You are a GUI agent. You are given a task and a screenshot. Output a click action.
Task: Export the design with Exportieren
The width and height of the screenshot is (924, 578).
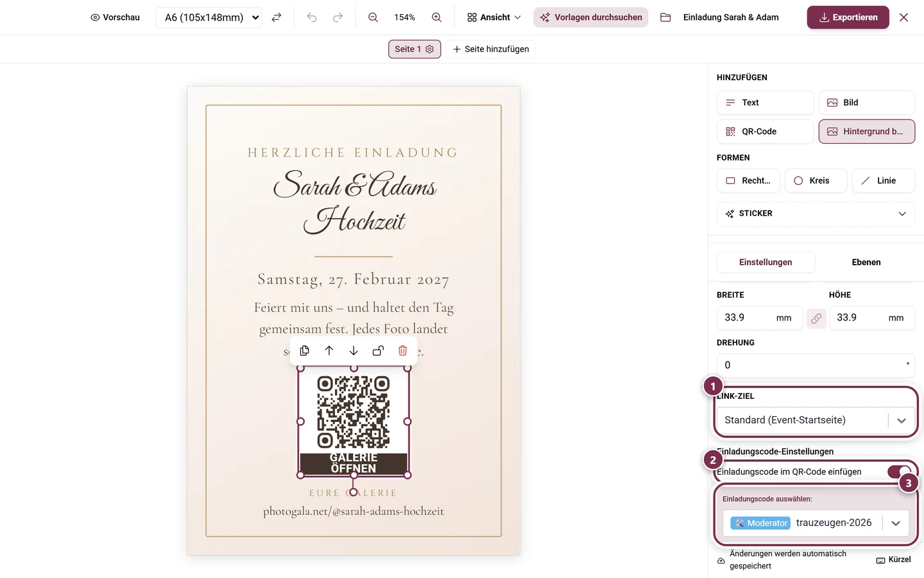pos(848,17)
